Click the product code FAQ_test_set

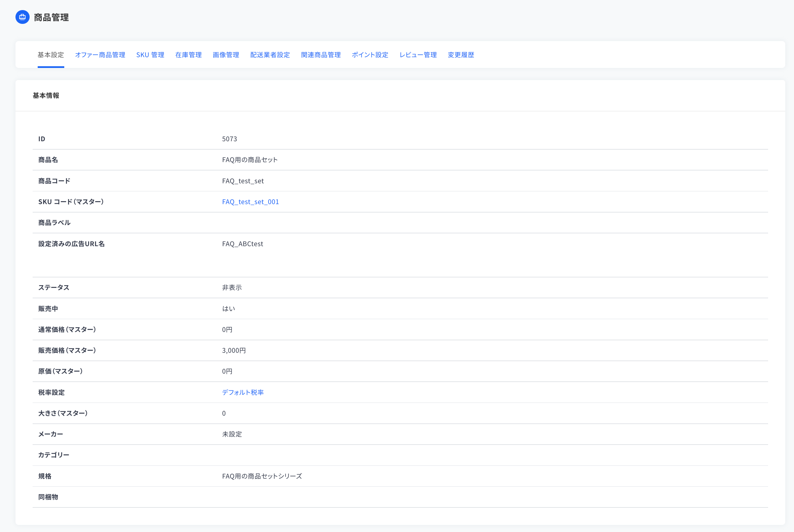click(243, 181)
